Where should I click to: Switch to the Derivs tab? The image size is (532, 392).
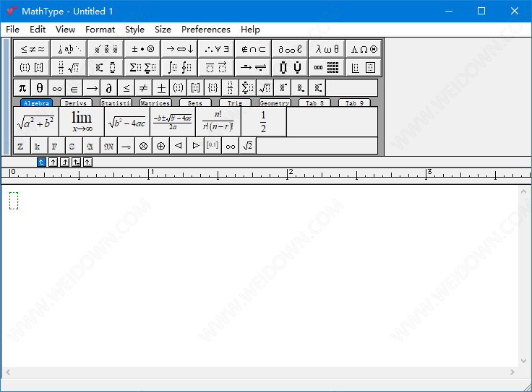(76, 103)
